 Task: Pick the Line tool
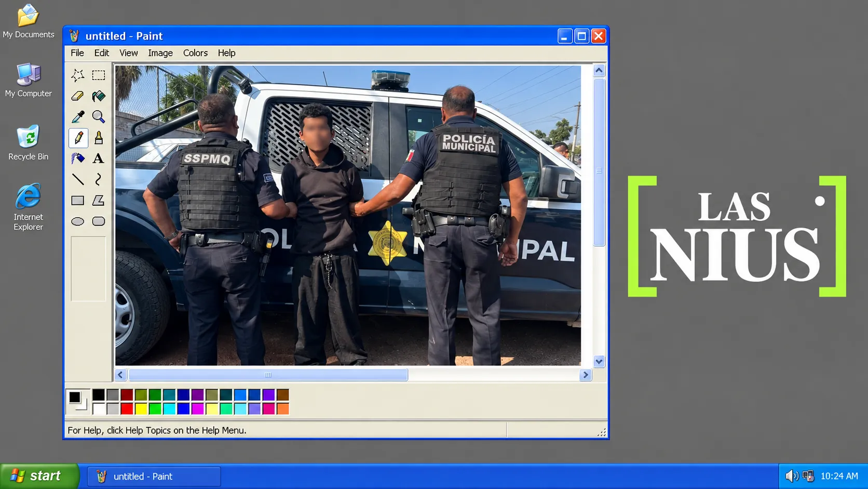pyautogui.click(x=78, y=179)
